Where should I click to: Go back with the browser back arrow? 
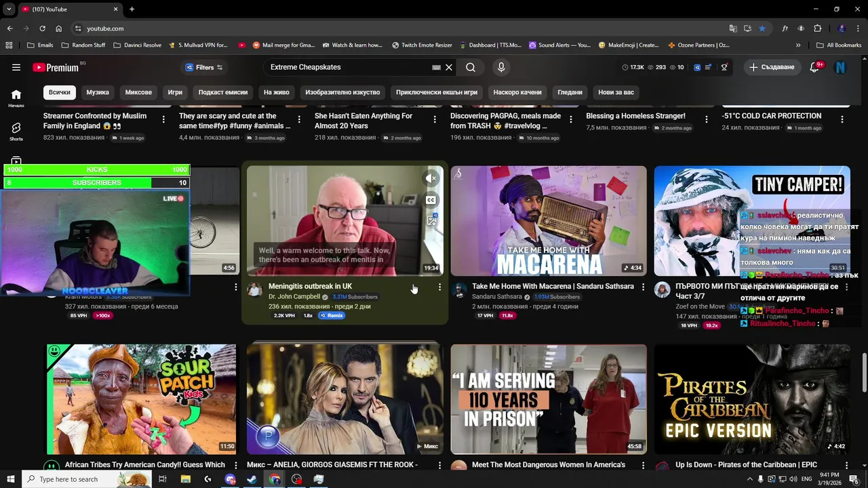click(x=10, y=28)
